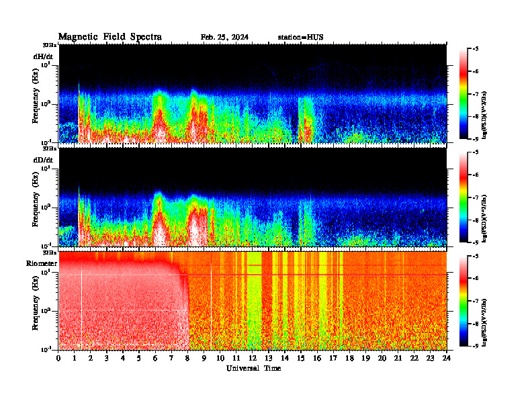Click hour '13' on the time axis
Screen dimensions: 532x411
269,358
